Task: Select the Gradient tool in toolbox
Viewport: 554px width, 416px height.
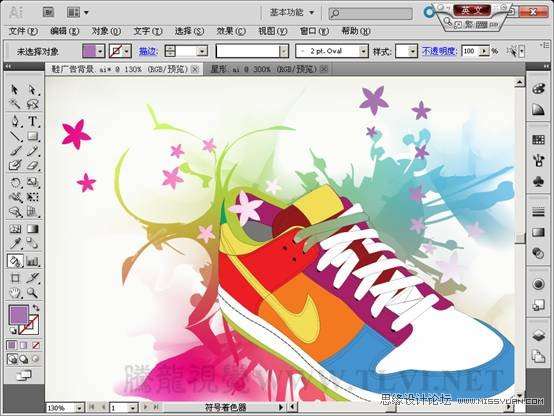Action: pos(32,229)
